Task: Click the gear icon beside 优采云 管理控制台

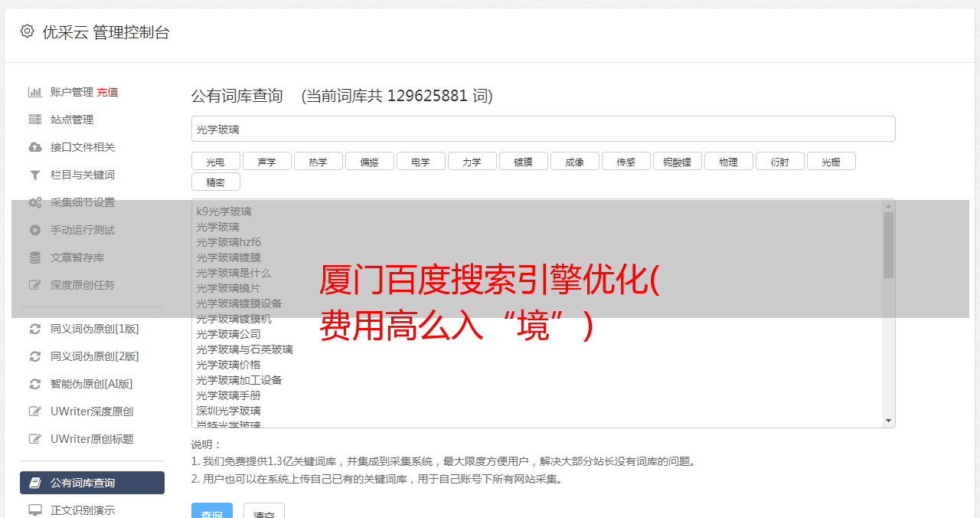Action: pos(28,31)
